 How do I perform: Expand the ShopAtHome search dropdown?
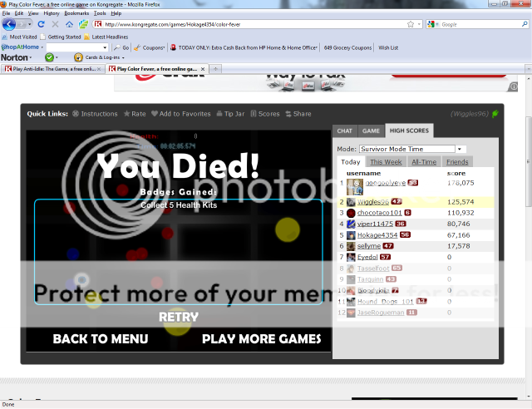(x=105, y=47)
